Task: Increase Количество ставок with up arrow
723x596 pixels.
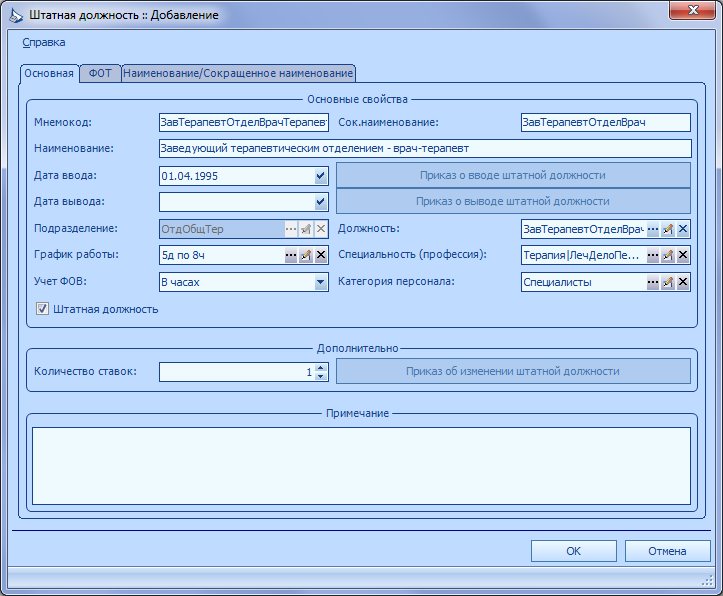Action: pos(320,367)
